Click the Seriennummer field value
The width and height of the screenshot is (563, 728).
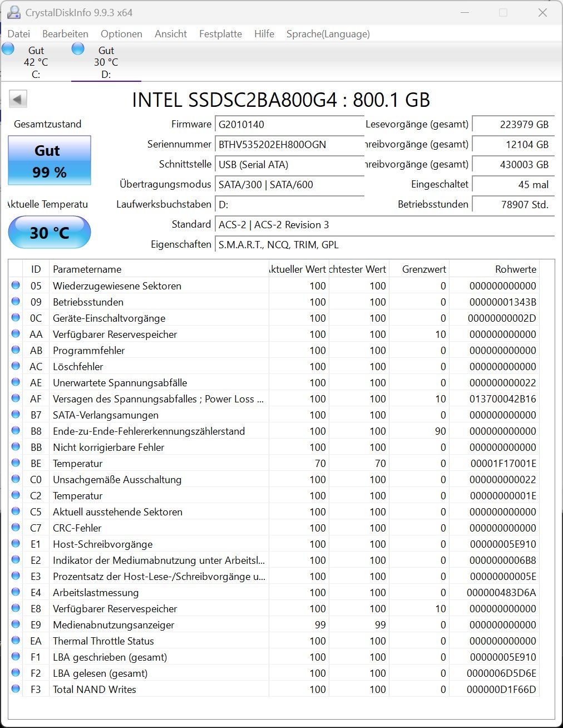[289, 145]
